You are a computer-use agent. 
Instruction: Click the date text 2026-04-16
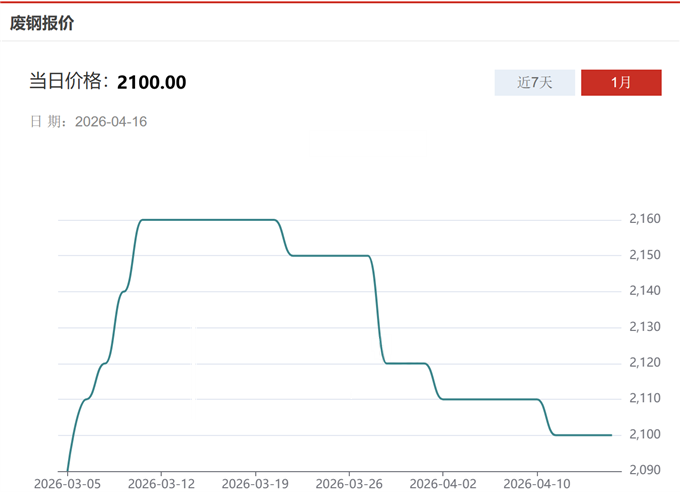point(111,122)
